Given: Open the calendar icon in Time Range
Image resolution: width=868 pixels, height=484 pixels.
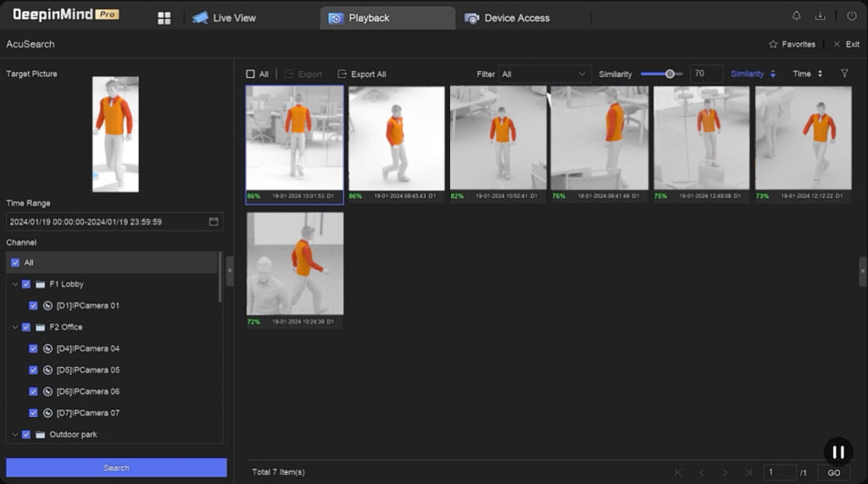Looking at the screenshot, I should (x=214, y=222).
